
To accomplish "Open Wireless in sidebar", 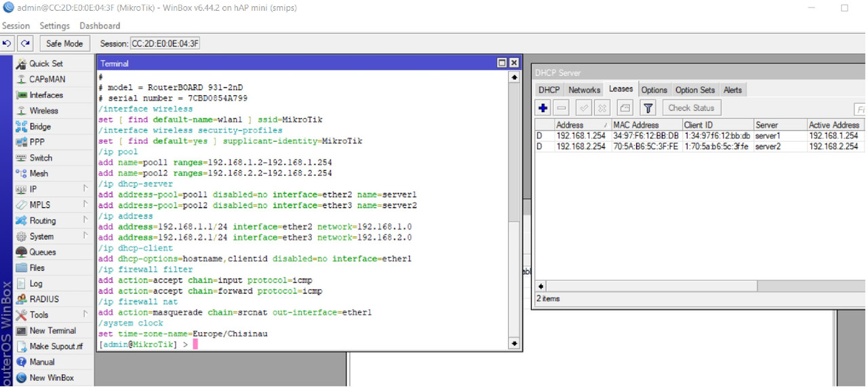I will tap(44, 111).
